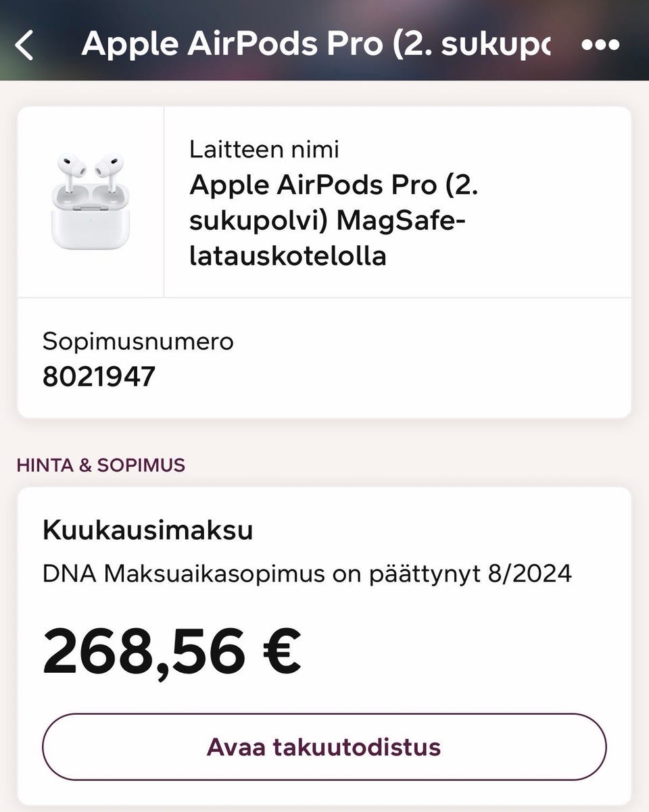Image resolution: width=649 pixels, height=812 pixels.
Task: Go back using the header arrow
Action: (24, 45)
